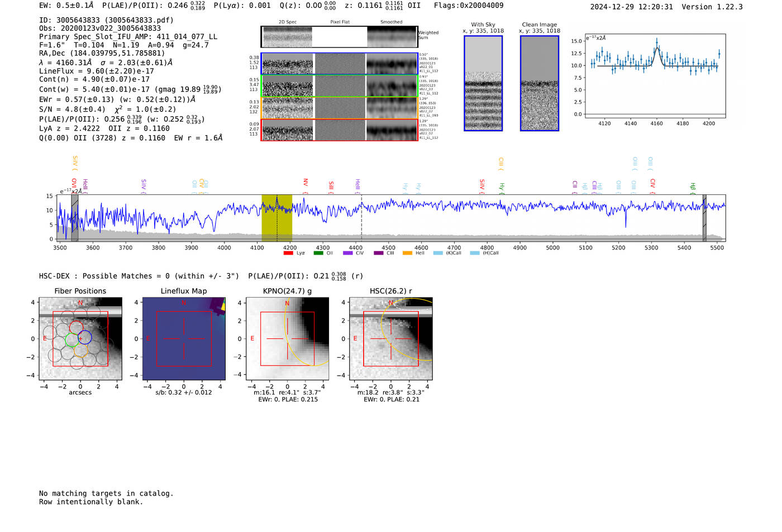The width and height of the screenshot is (782, 532).
Task: Click the emission line Gaussian fit plot
Action: (x=655, y=76)
